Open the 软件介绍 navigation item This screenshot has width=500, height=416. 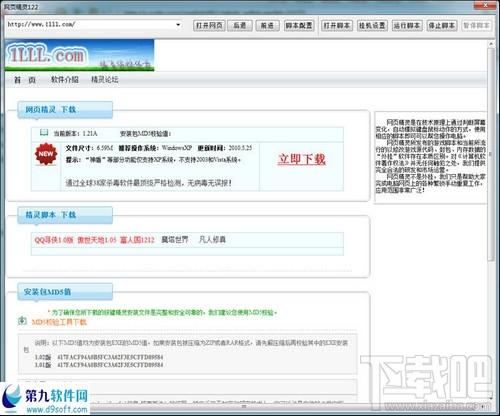pyautogui.click(x=65, y=80)
